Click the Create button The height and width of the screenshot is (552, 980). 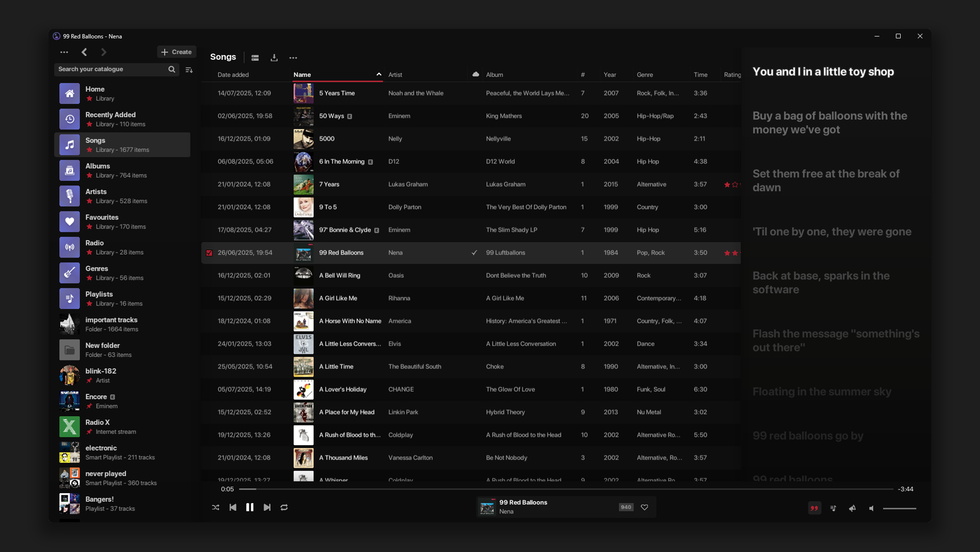(176, 52)
